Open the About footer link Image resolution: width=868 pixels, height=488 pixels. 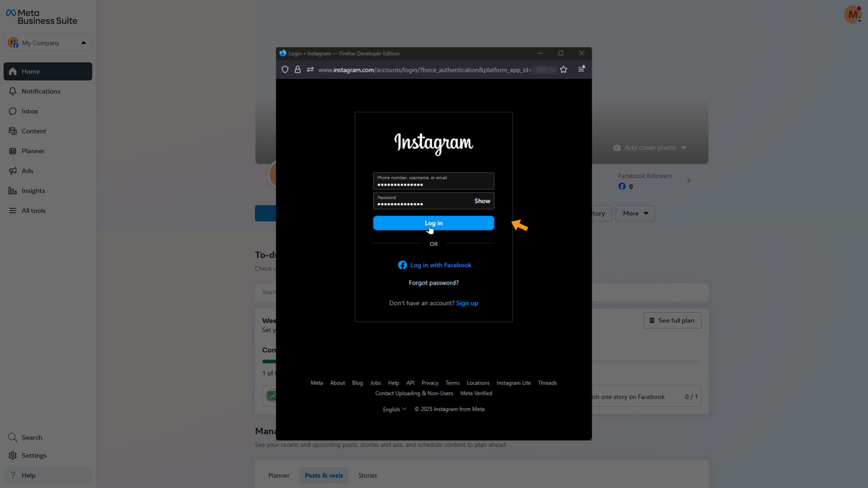point(337,383)
